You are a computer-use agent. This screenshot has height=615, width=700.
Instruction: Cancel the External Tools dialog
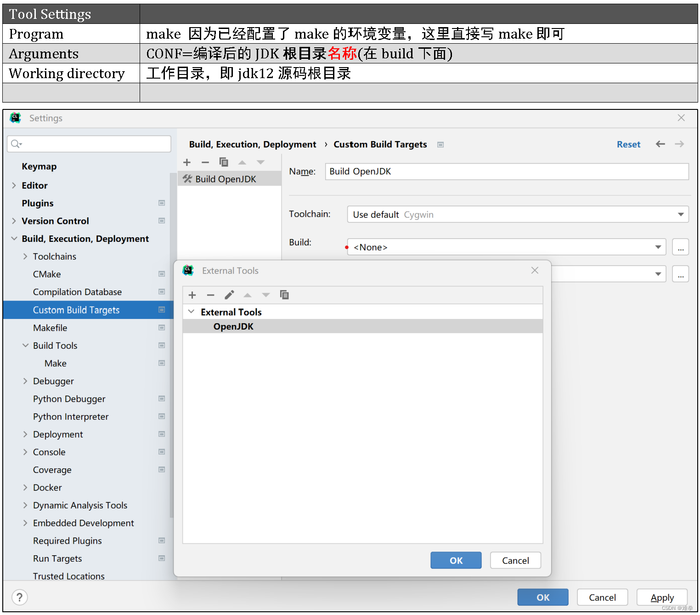[x=515, y=560]
